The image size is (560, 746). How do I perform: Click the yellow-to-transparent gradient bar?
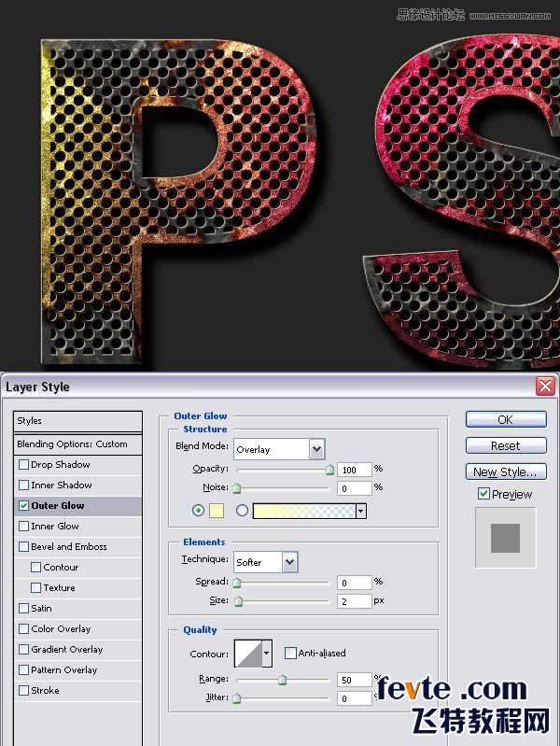point(304,511)
